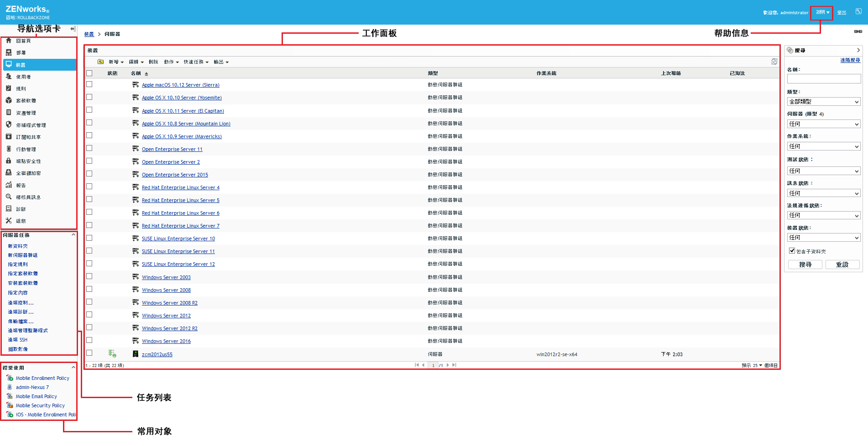This screenshot has height=446, width=868.
Task: Open 全磁碟加密 disk encryption icon
Action: pyautogui.click(x=9, y=173)
